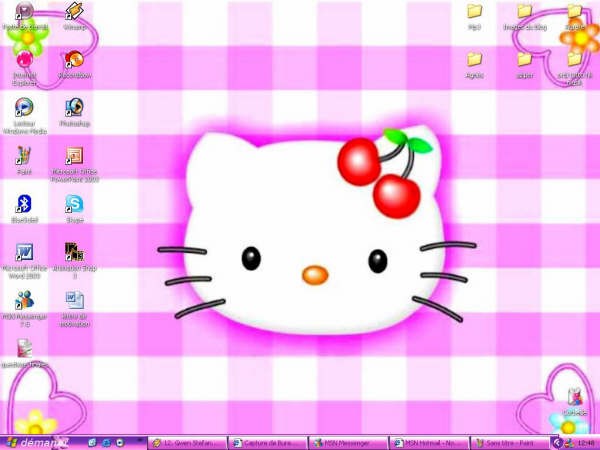This screenshot has width=600, height=450.
Task: Switch to the Gwen Stefani taskbar window
Action: (187, 443)
